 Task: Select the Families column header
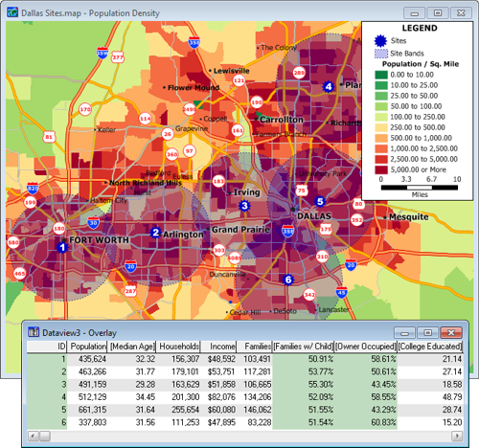tap(255, 347)
